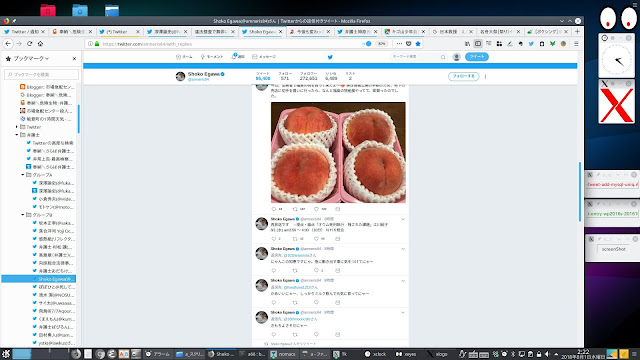640x360 pixels.
Task: Click the Firefox home icon
Action: coord(40,44)
